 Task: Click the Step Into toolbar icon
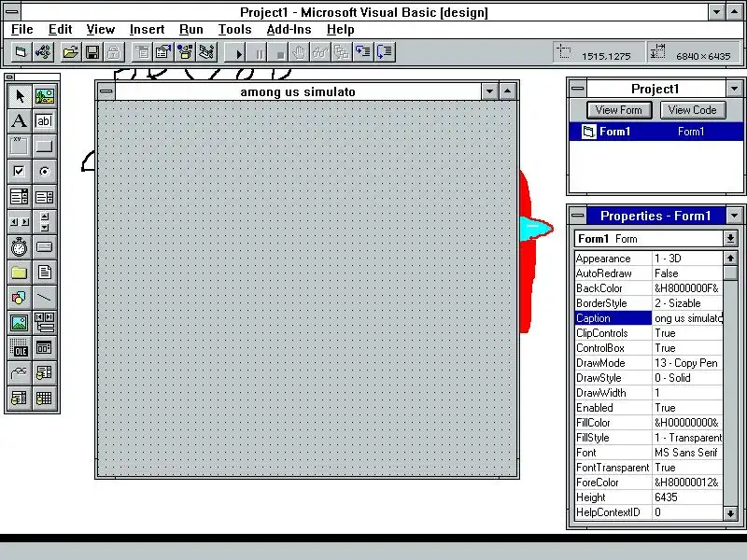(363, 52)
